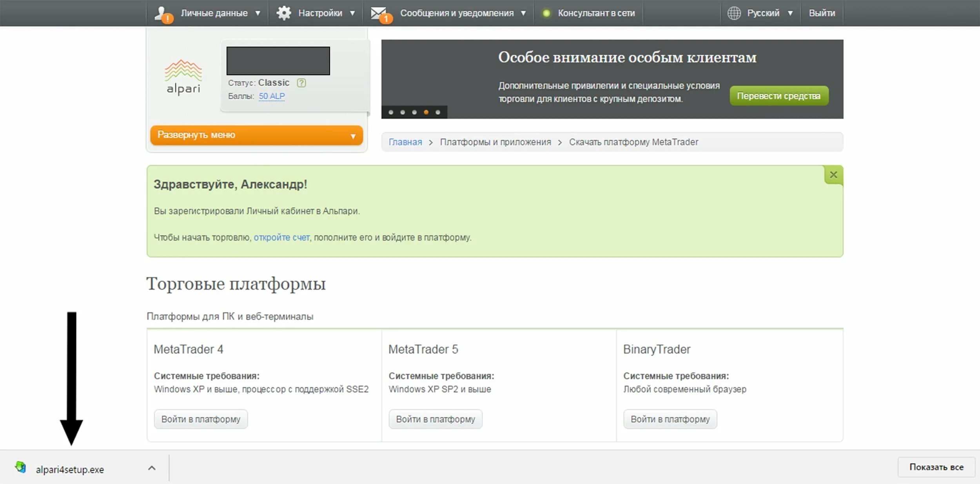Click the Статус: Classic text
Viewport: 980px width, 484px height.
click(x=259, y=83)
